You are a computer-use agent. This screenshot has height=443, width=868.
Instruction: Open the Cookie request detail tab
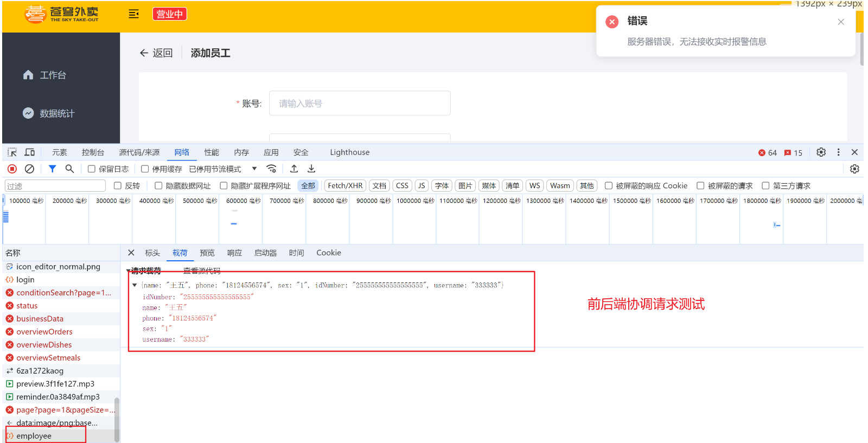329,253
